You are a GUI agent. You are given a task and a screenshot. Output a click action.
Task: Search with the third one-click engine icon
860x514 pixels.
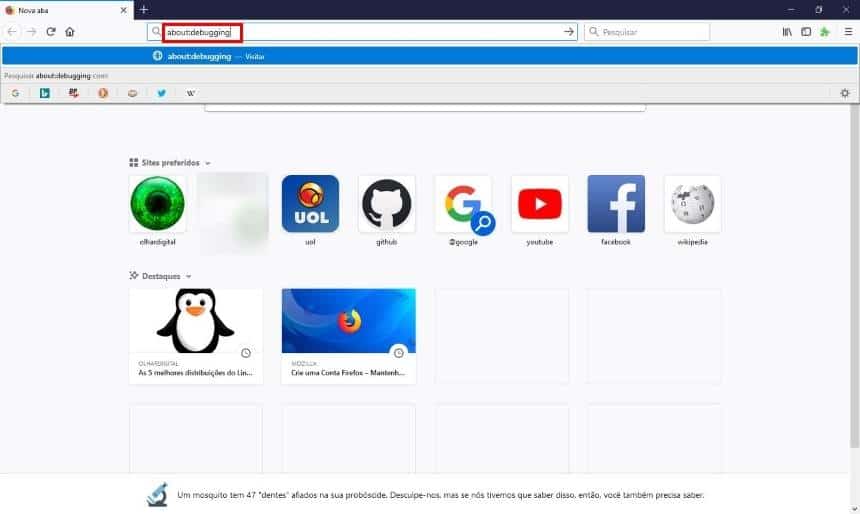tap(73, 93)
